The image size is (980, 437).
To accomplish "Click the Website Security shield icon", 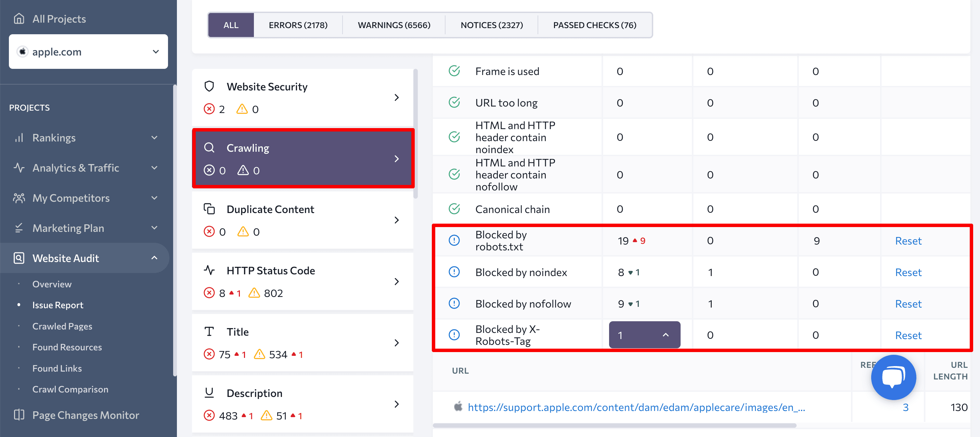I will 210,87.
